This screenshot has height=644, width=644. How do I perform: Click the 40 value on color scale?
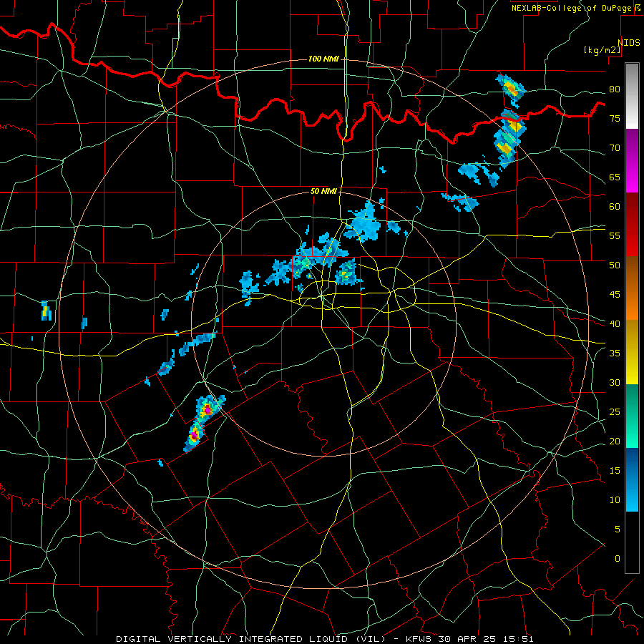[x=615, y=324]
